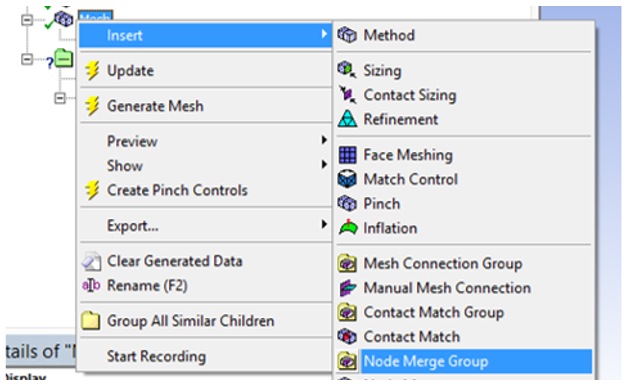
Task: Select Generate Mesh menu entry
Action: pos(205,106)
